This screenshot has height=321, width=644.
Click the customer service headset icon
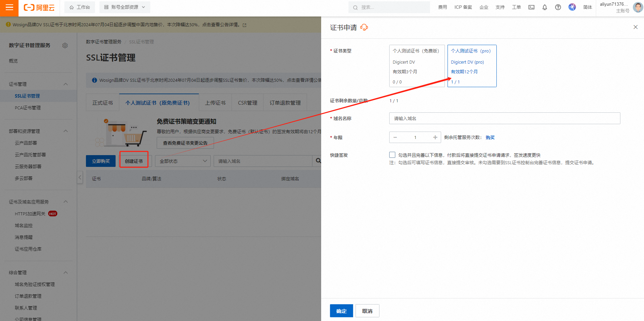coord(364,27)
